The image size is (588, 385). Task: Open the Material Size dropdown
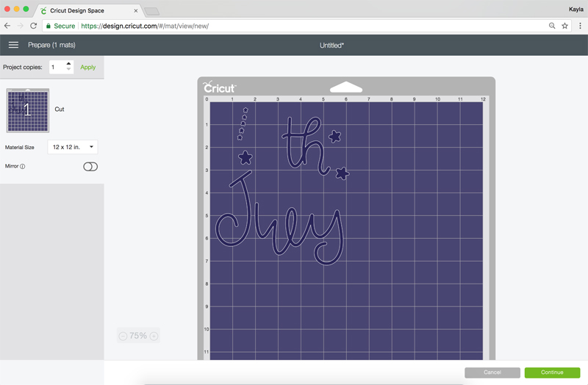(73, 147)
